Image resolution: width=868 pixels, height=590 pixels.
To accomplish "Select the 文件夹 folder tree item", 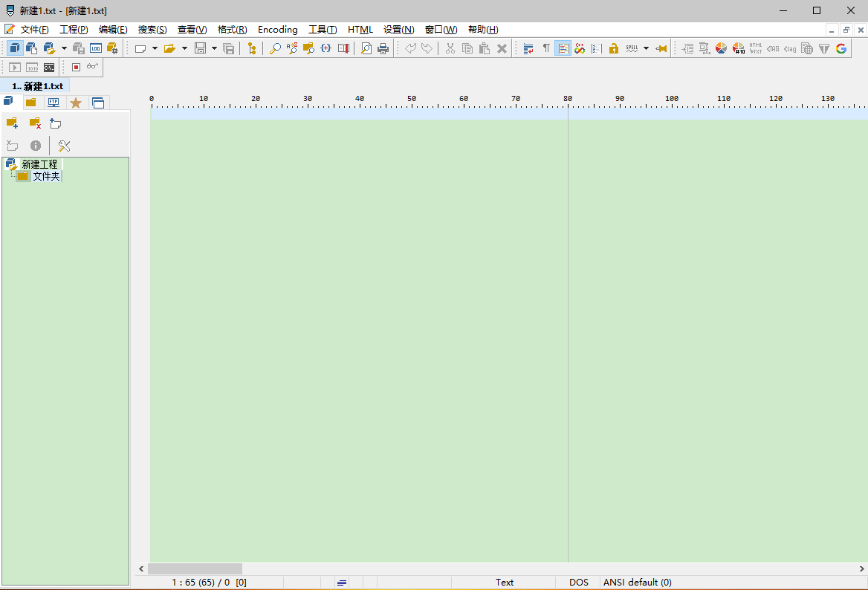I will (x=46, y=176).
